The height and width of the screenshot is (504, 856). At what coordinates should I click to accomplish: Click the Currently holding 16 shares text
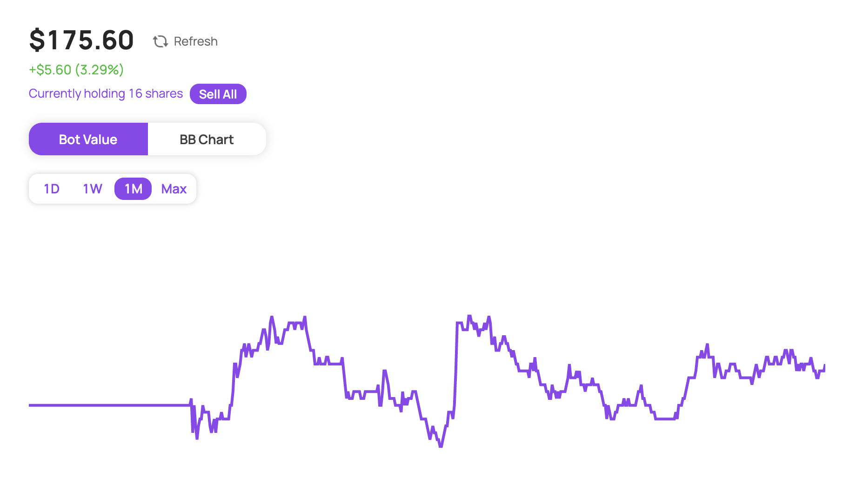[106, 93]
